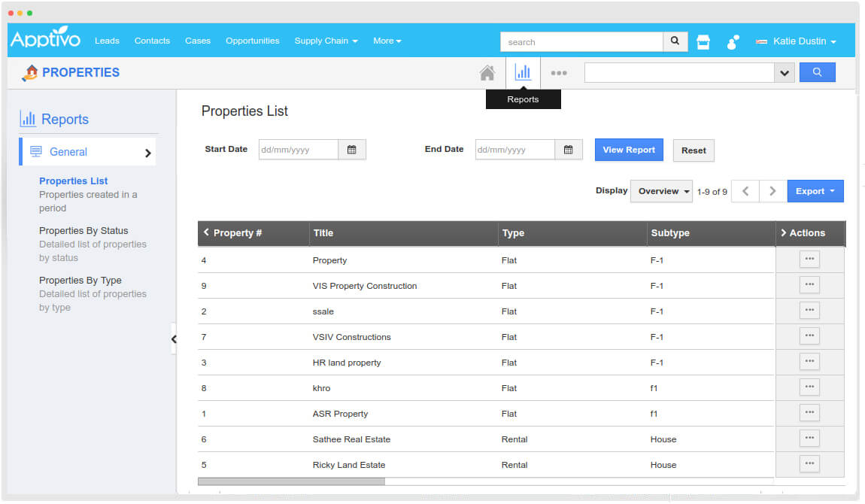The width and height of the screenshot is (865, 504).
Task: Open the Reports bar chart icon
Action: tap(523, 73)
